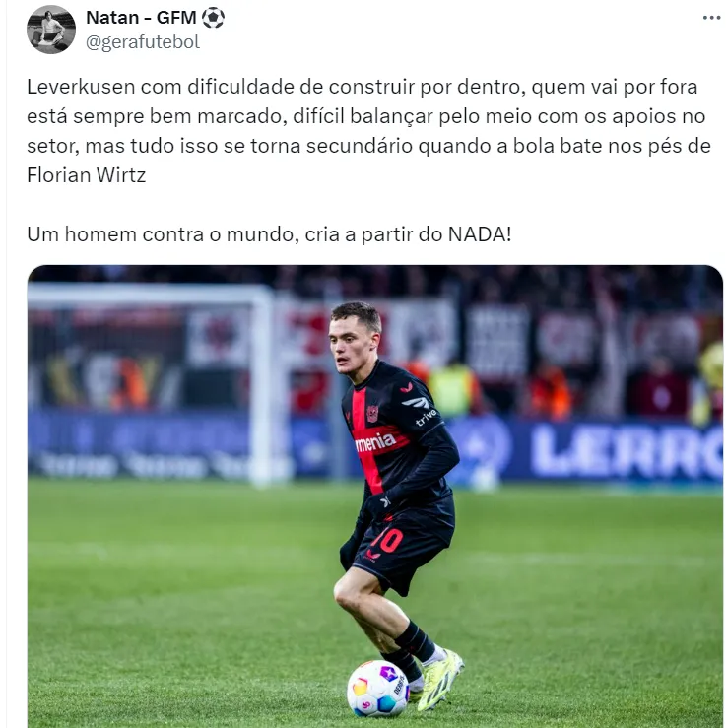The height and width of the screenshot is (728, 726).
Task: Click the "trive" sleeve sponsor logo
Action: point(426,417)
